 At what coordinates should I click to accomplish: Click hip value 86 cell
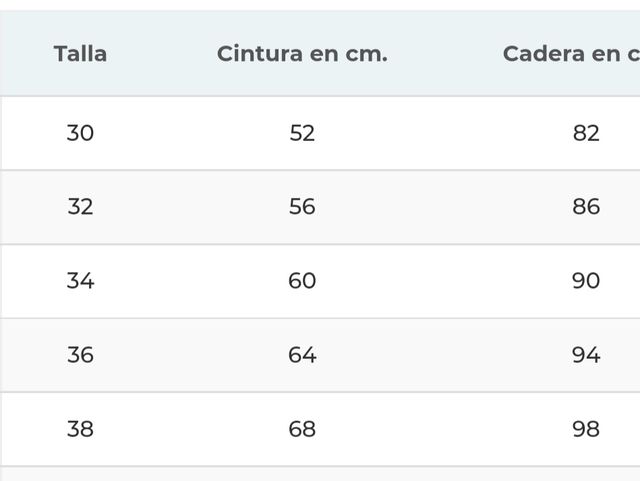pyautogui.click(x=586, y=207)
